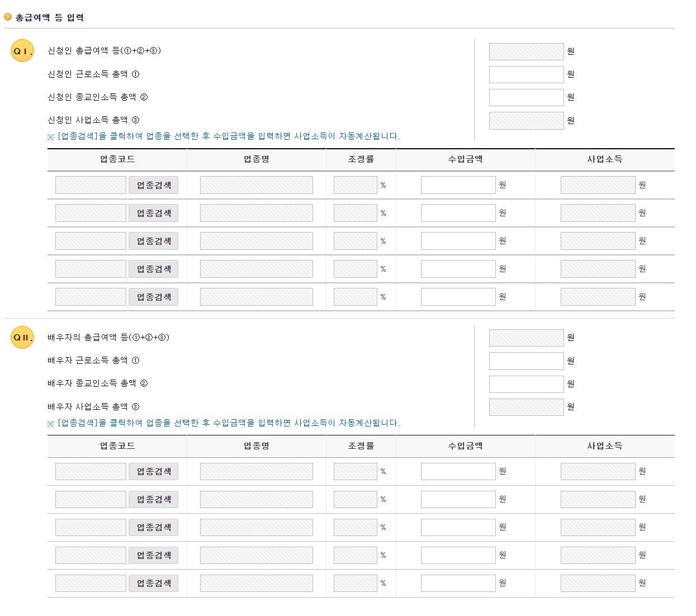This screenshot has height=616, width=696.
Task: Focus 수입금액 input in fourth 배우자 table row
Action: tap(458, 555)
